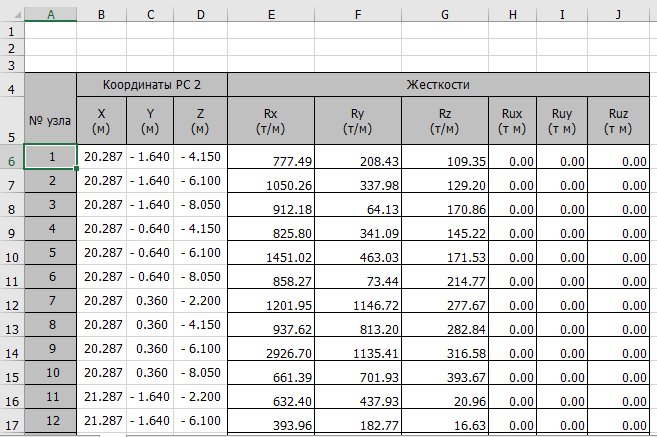
Task: Click the Rx value 825.80
Action: tap(271, 229)
